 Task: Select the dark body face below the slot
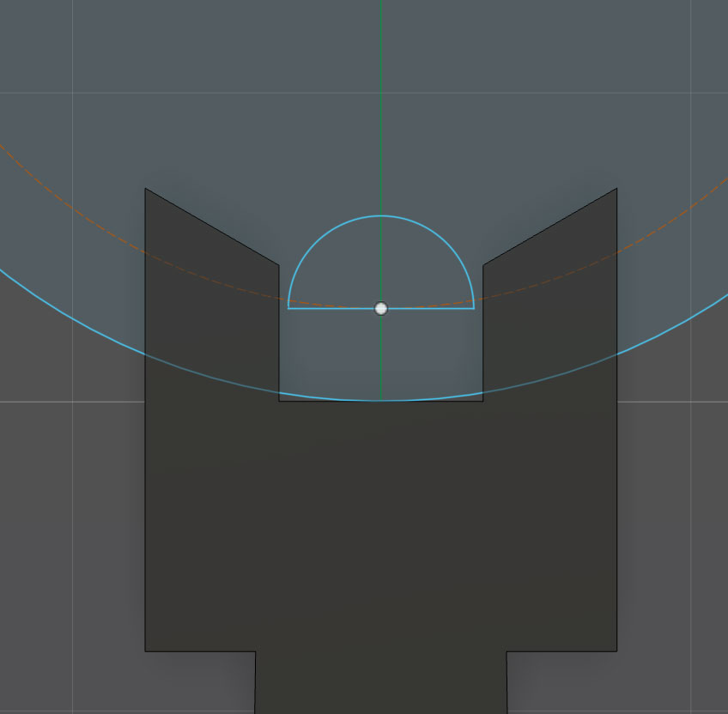381,515
